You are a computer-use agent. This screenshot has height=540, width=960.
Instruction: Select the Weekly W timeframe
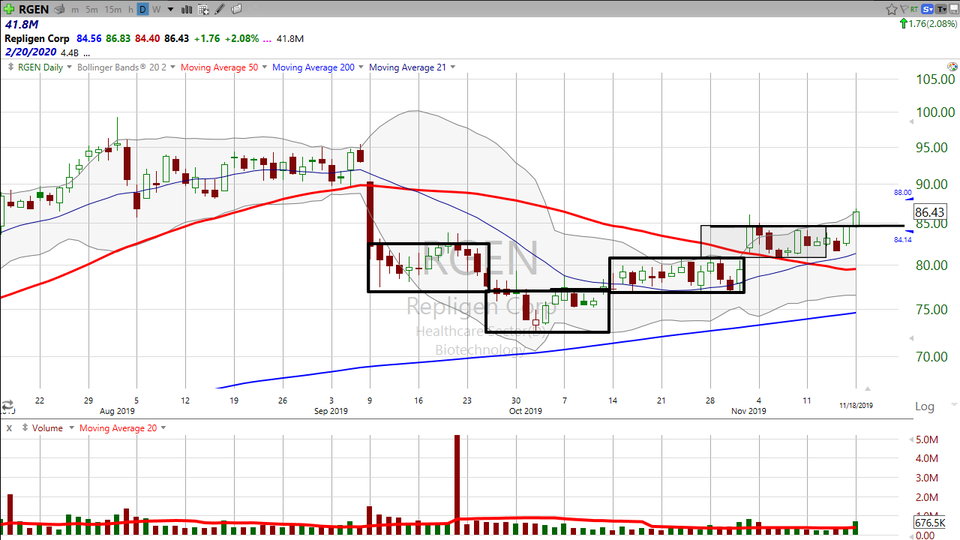[x=156, y=9]
